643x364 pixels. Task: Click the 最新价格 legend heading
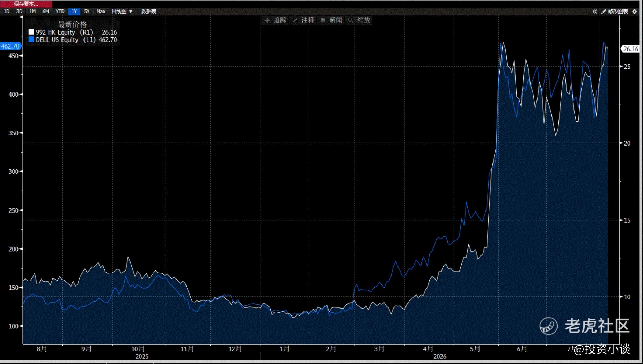[72, 24]
